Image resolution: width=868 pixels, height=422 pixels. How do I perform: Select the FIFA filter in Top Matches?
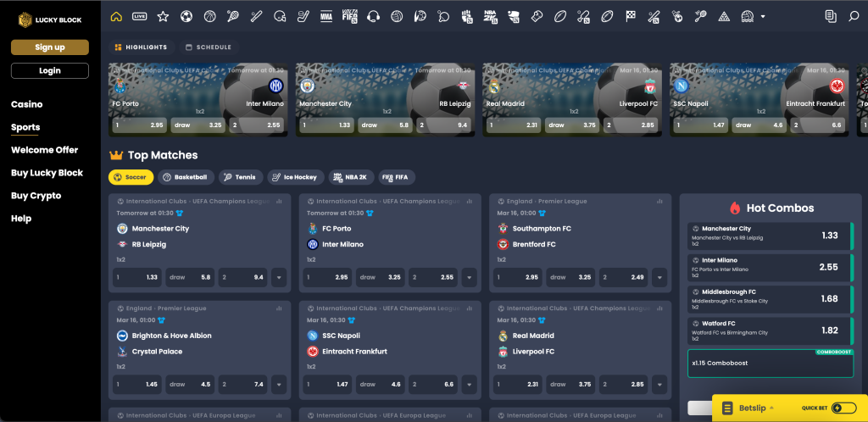pos(397,178)
